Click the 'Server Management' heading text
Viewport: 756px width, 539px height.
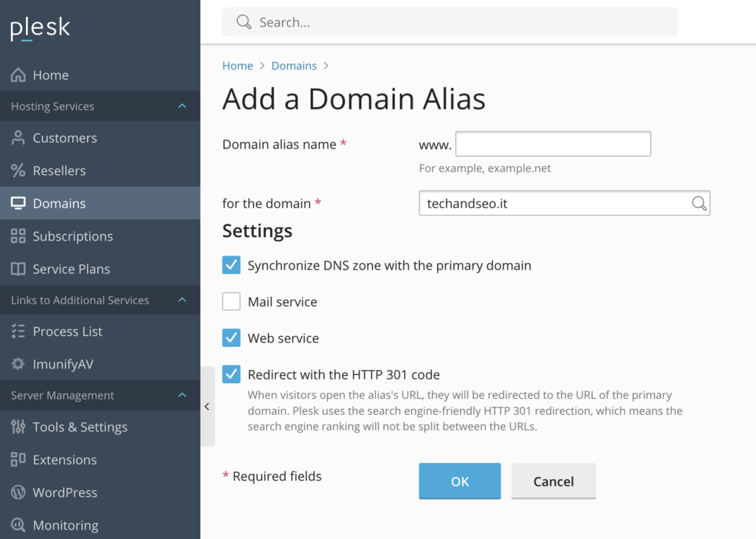62,395
